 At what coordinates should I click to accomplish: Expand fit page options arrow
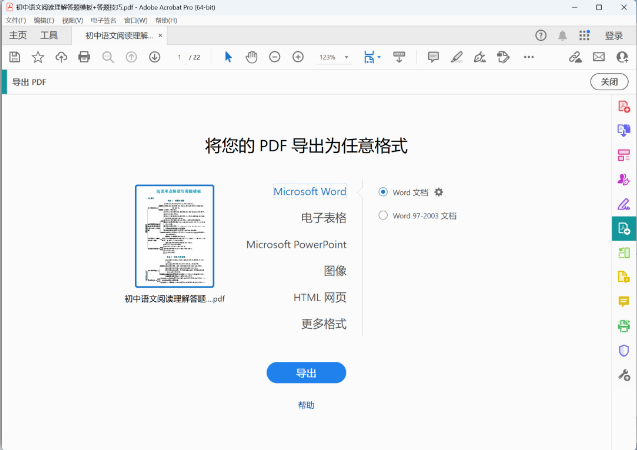tap(379, 57)
